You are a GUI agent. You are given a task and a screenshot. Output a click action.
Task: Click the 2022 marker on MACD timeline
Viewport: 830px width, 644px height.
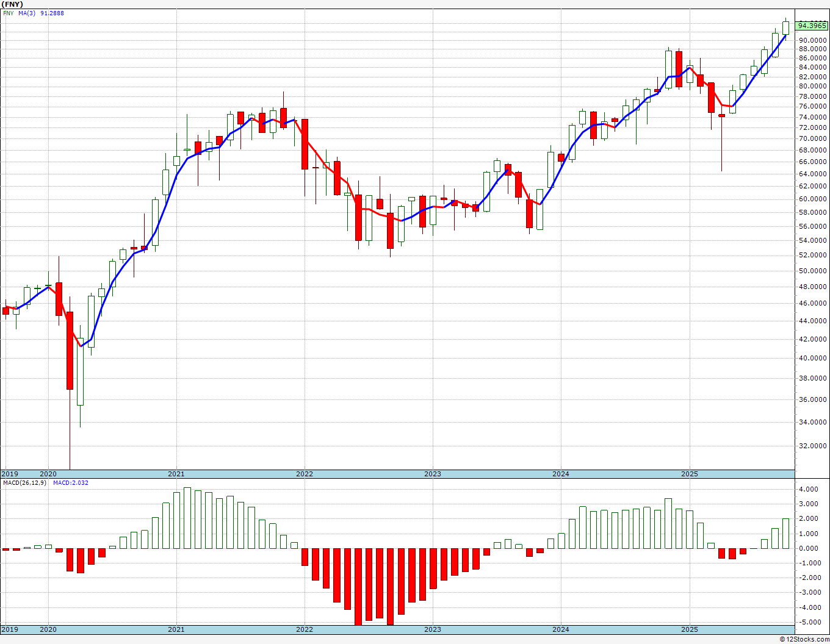point(304,629)
